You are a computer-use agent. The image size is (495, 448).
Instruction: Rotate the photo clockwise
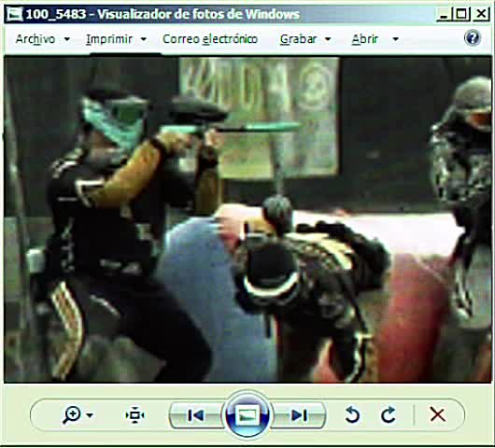point(389,414)
